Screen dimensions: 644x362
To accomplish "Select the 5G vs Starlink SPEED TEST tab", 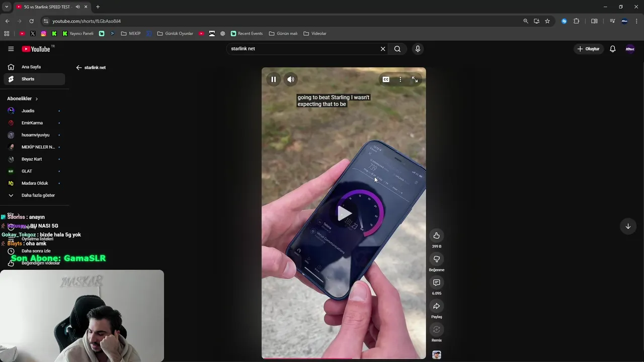I will [51, 7].
